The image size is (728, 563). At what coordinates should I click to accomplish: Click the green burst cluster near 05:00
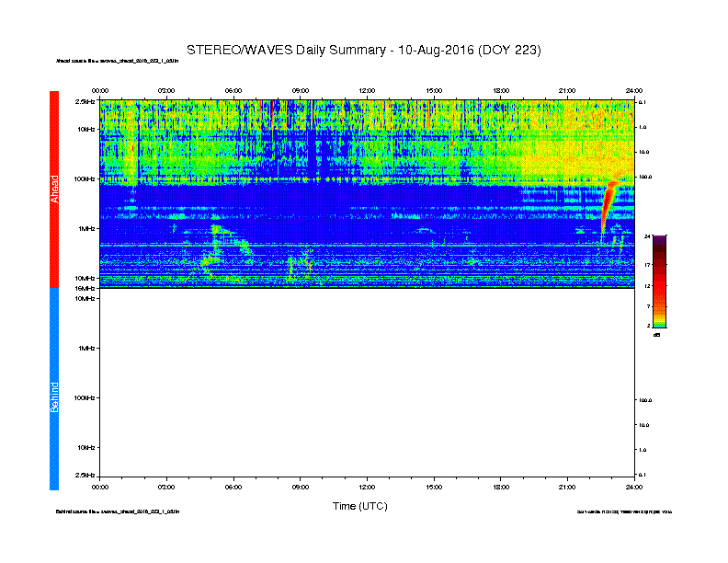(217, 247)
